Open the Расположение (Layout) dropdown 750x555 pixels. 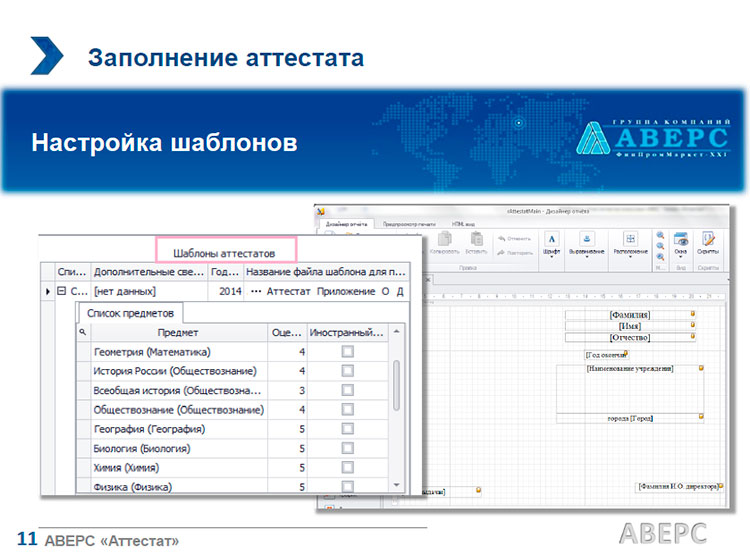click(x=630, y=245)
